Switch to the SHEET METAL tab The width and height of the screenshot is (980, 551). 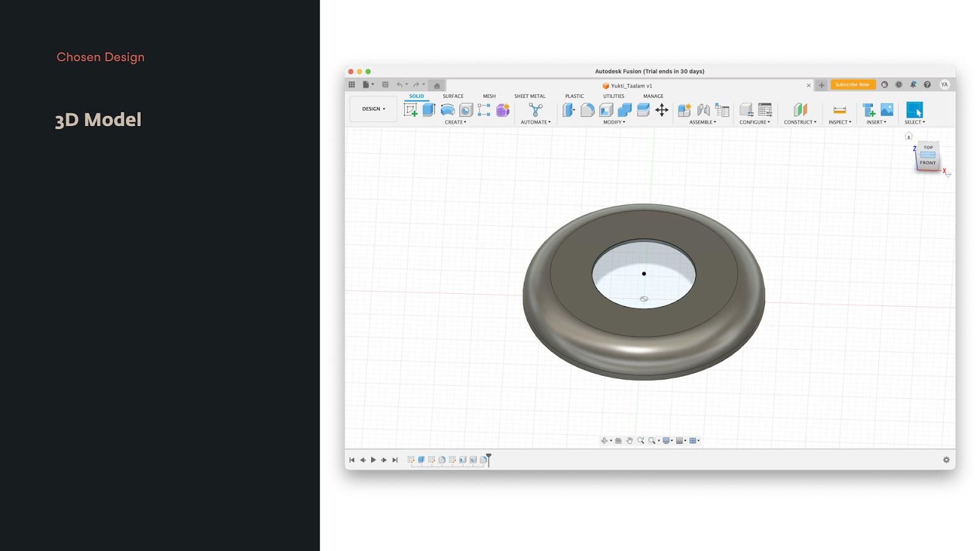(530, 96)
